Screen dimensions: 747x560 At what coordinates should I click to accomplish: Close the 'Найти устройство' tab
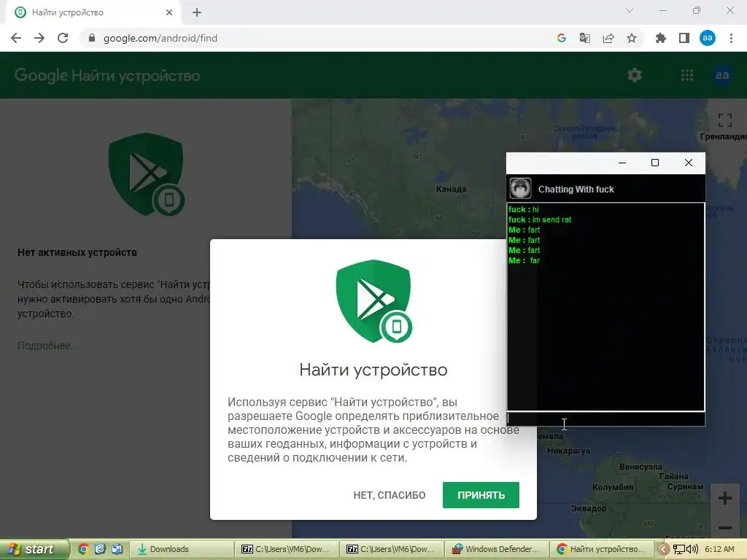click(x=169, y=12)
